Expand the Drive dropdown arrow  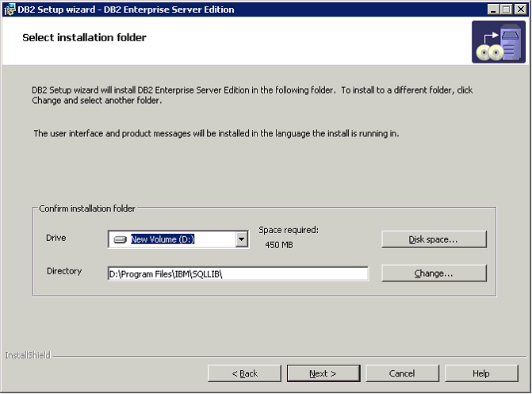coord(241,239)
